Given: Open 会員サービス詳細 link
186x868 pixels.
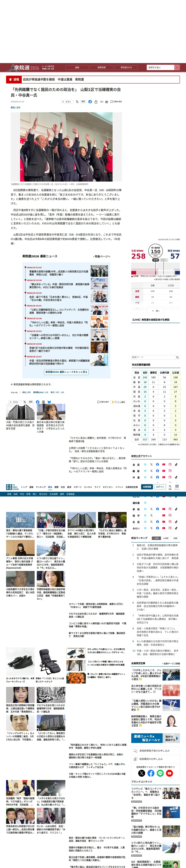Looking at the screenshot, I should pos(171,663).
